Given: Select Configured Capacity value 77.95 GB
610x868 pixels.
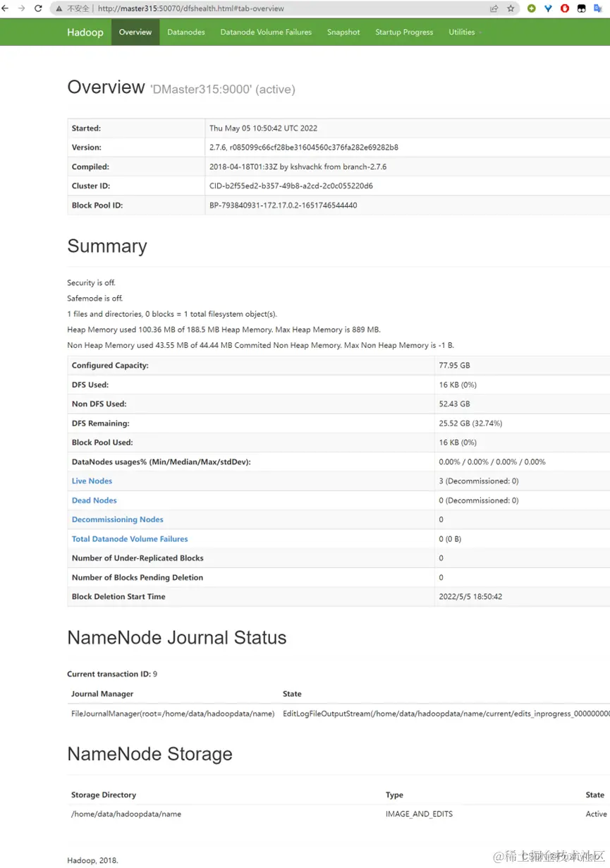Looking at the screenshot, I should tap(454, 366).
